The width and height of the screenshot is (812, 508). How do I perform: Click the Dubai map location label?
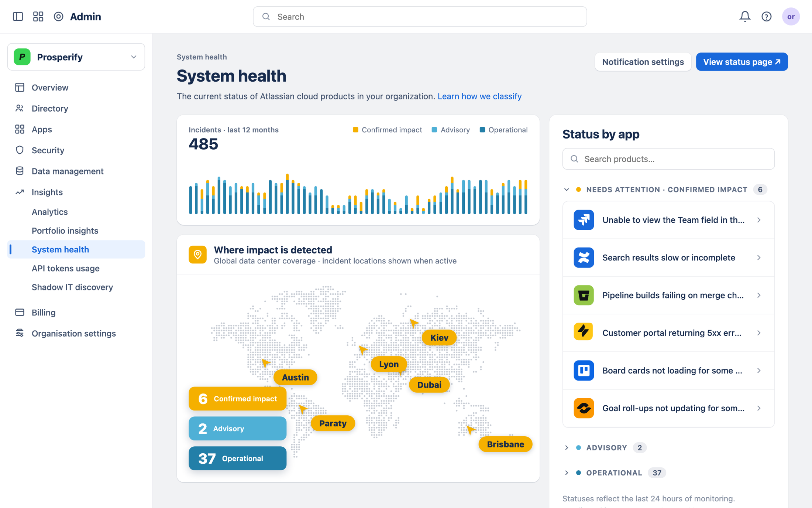(x=429, y=385)
